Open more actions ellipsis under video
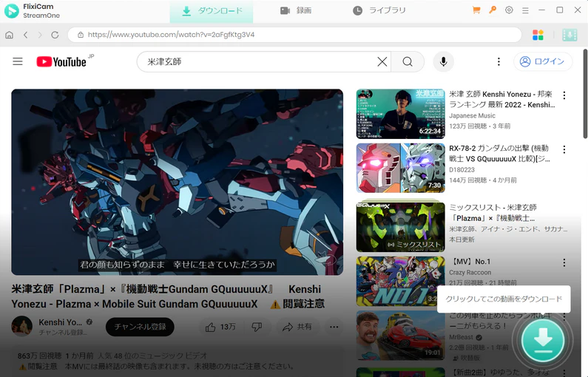The image size is (588, 377). pyautogui.click(x=334, y=327)
